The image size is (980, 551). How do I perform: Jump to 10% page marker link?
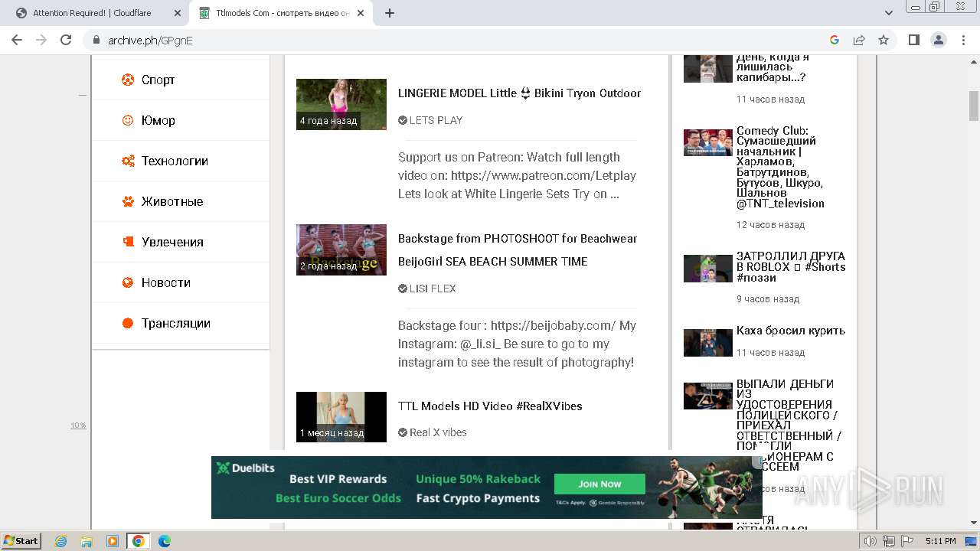78,425
